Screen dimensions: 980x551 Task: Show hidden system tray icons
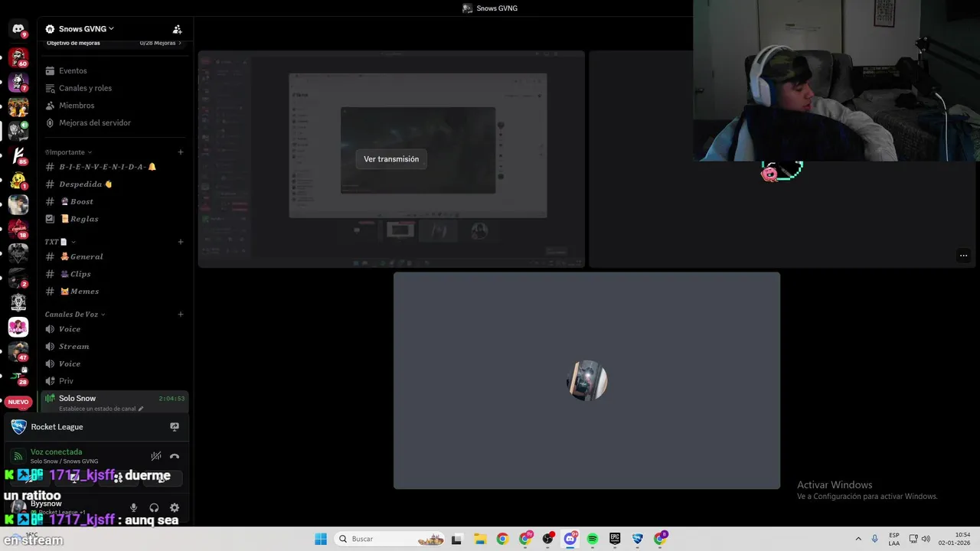(x=858, y=539)
